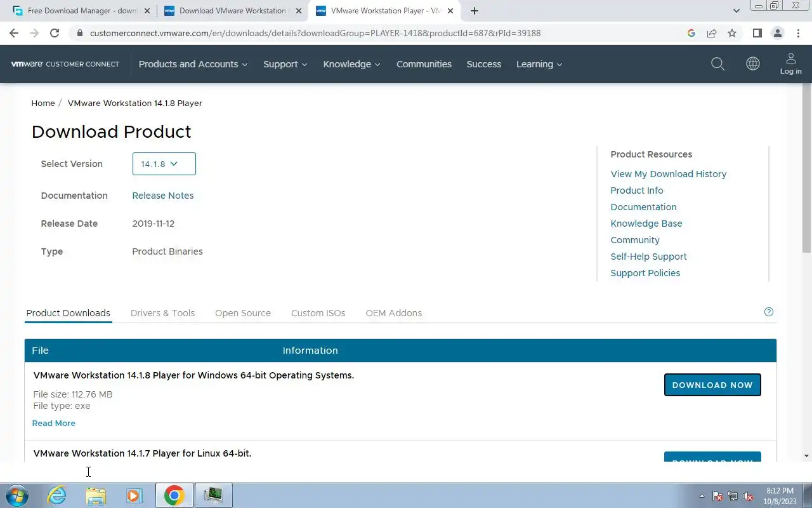Image resolution: width=812 pixels, height=508 pixels.
Task: Click the help question mark icon
Action: tap(769, 312)
